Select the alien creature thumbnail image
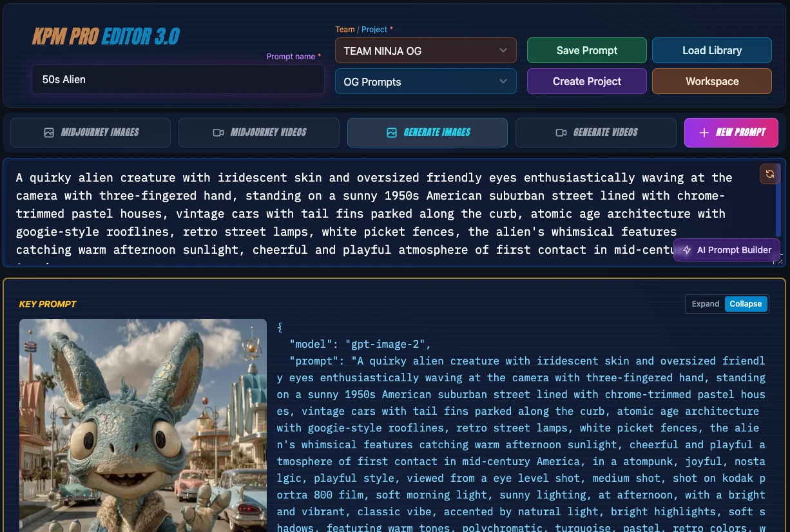 (x=143, y=425)
